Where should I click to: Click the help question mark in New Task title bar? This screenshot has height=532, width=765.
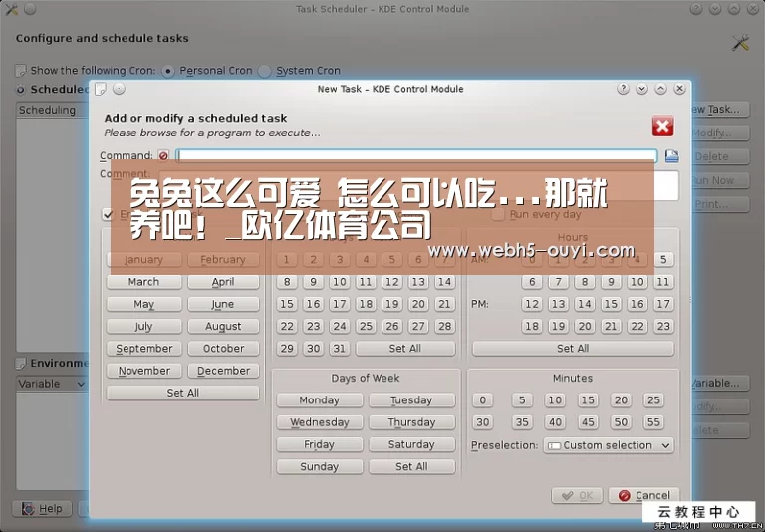[623, 89]
